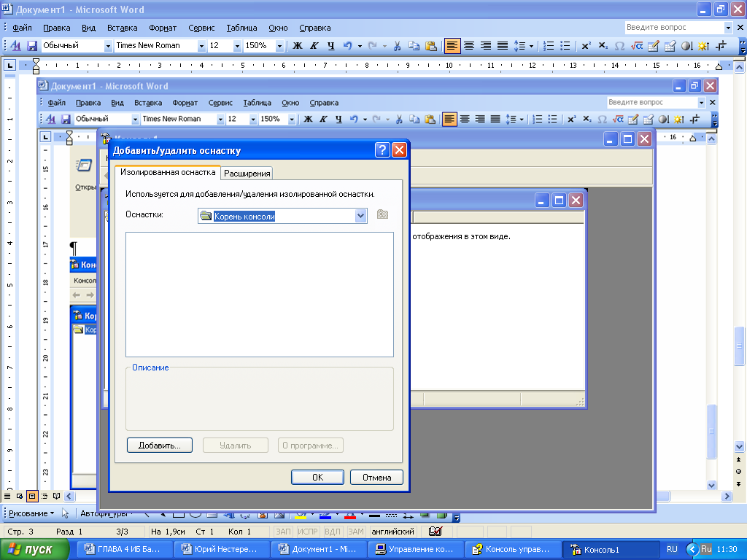Select the Изолированная оснастка tab
The image size is (747, 560).
click(168, 172)
